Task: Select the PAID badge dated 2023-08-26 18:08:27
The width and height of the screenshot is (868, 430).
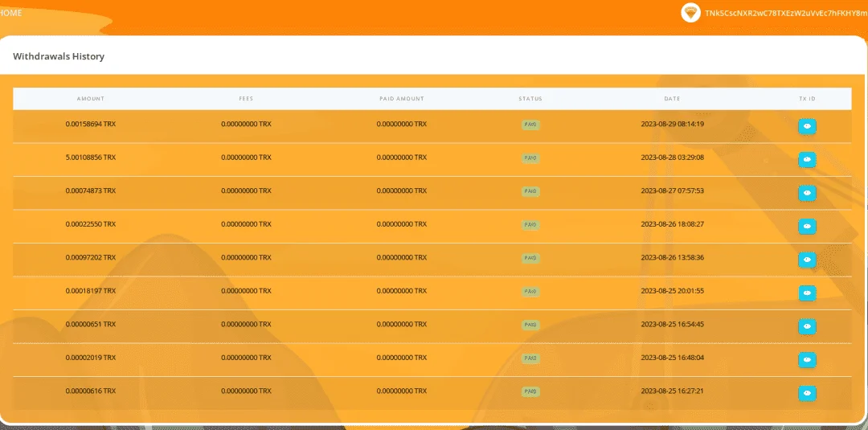Action: pyautogui.click(x=530, y=225)
